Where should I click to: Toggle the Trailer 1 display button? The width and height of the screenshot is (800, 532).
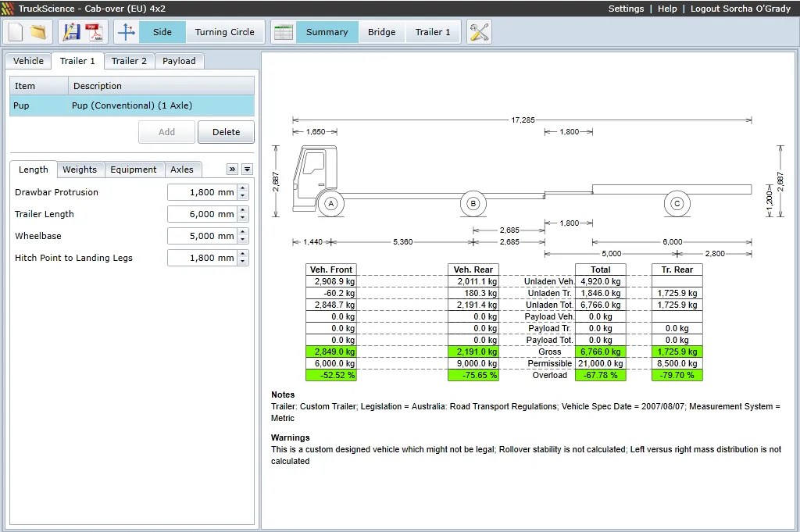tap(432, 32)
